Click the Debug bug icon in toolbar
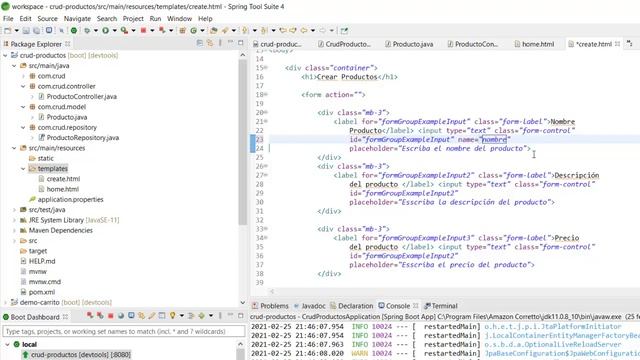 87,31
